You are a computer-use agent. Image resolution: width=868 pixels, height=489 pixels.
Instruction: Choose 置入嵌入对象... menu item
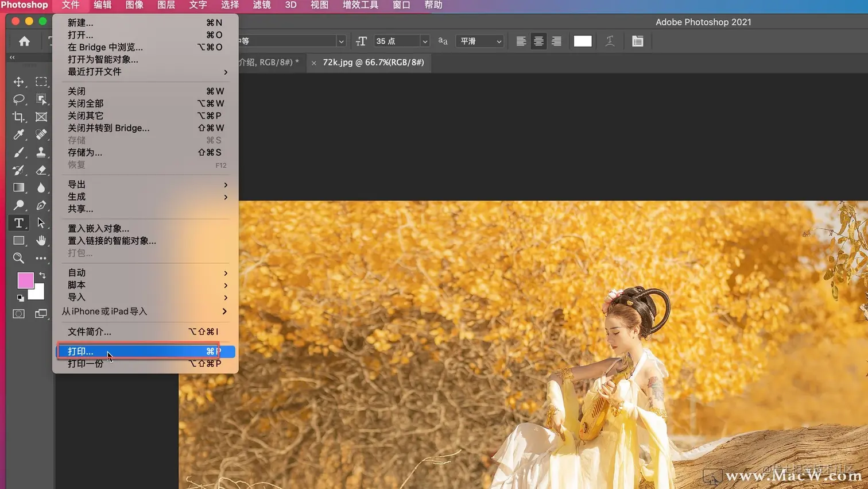pos(146,229)
